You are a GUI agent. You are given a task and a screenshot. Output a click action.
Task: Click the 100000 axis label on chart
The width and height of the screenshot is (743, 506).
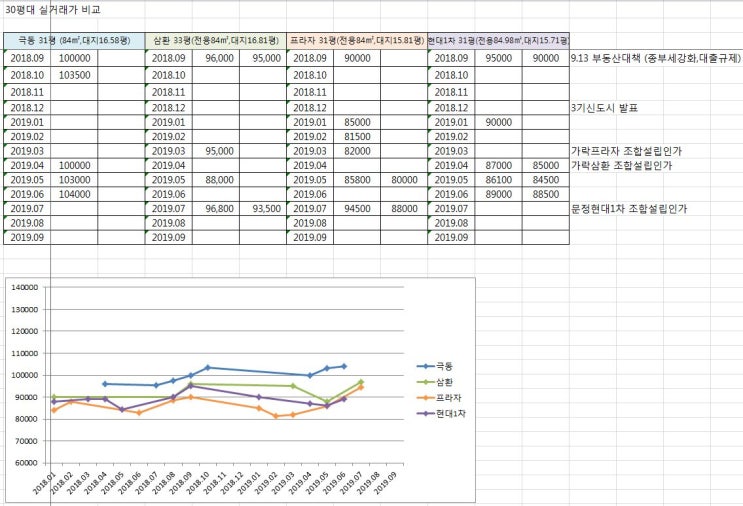pyautogui.click(x=24, y=375)
